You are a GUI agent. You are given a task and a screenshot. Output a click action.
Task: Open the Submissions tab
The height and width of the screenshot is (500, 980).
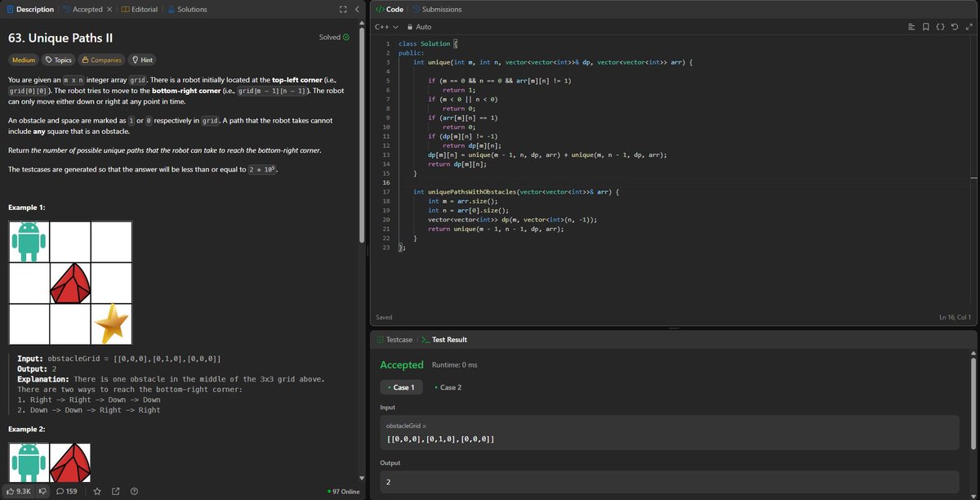(x=438, y=9)
